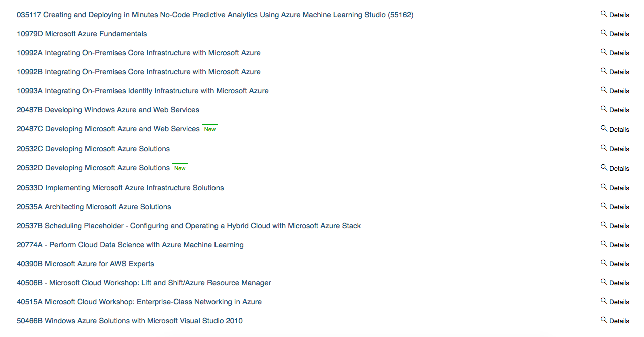Open 20532D Developing Microsoft Azure Solutions
The width and height of the screenshot is (644, 337).
tap(93, 168)
